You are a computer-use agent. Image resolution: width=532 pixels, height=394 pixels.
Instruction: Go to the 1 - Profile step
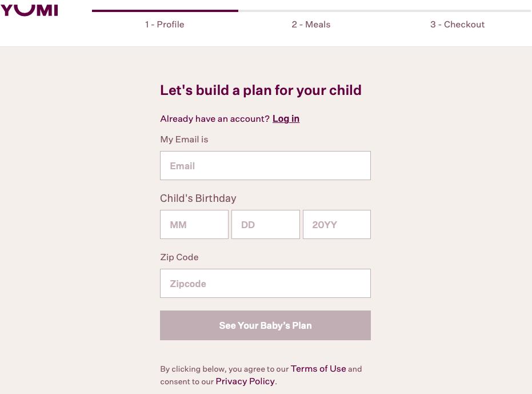pyautogui.click(x=165, y=25)
